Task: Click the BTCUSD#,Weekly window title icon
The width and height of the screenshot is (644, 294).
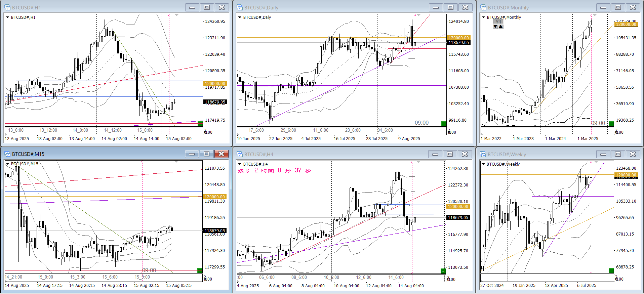Action: click(483, 154)
